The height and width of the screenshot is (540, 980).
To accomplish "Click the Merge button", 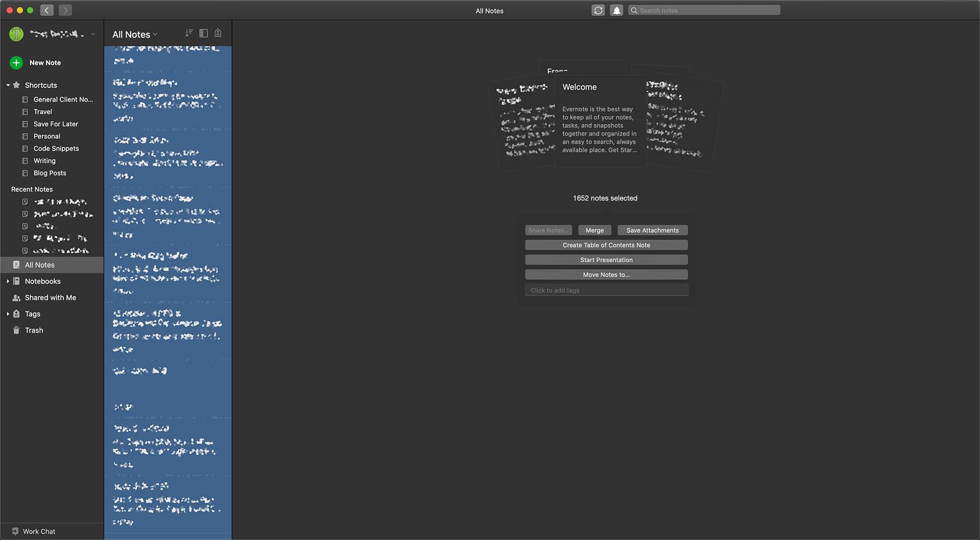I will (595, 230).
